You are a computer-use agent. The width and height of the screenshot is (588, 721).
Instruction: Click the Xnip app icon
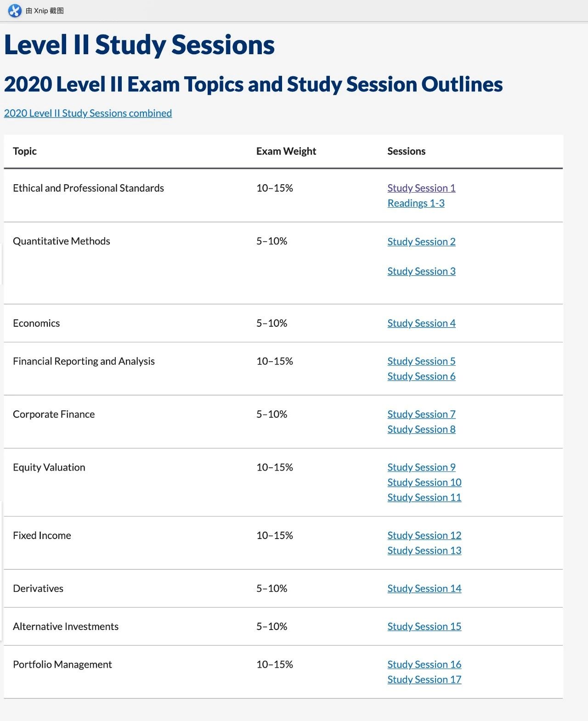click(x=15, y=11)
